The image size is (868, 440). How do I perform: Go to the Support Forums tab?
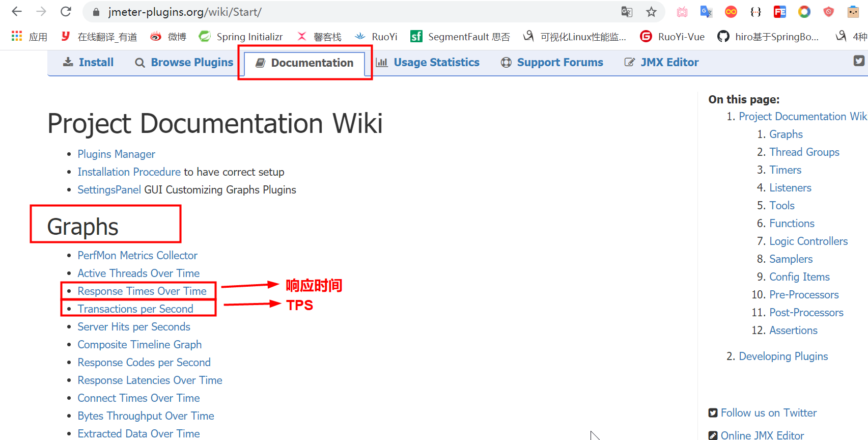click(552, 62)
